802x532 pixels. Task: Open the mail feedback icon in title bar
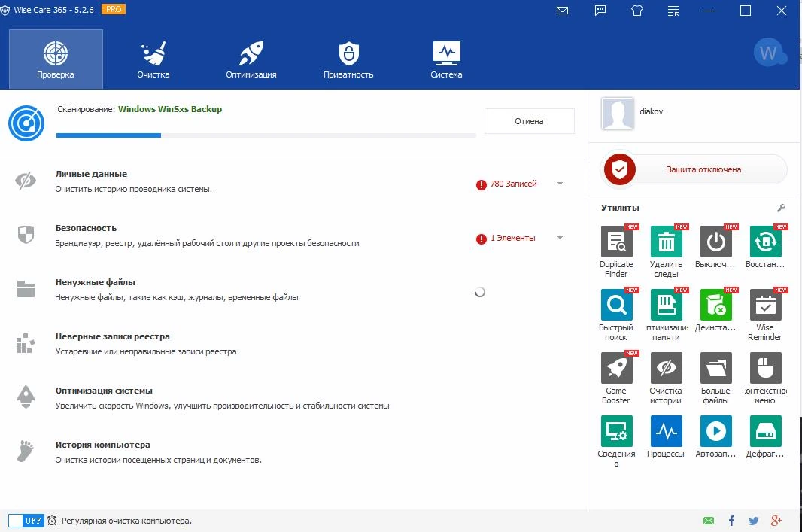(x=563, y=11)
